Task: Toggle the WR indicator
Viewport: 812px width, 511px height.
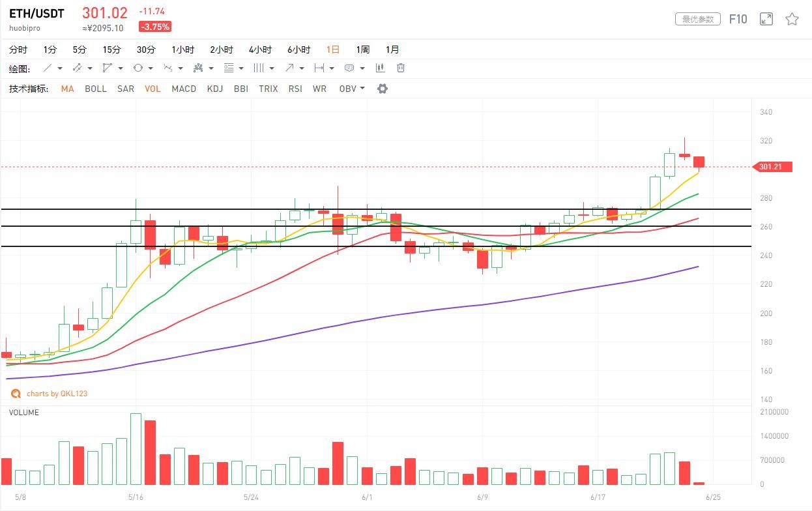Action: click(319, 89)
